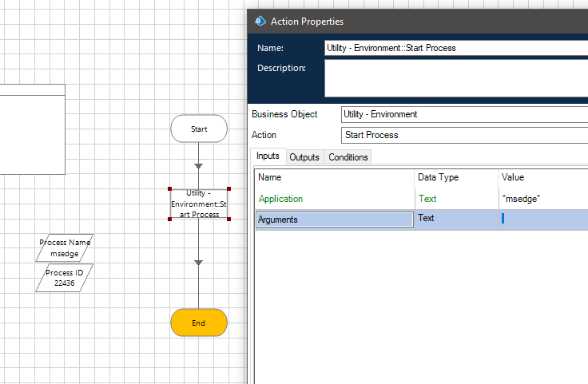The height and width of the screenshot is (384, 588).
Task: Click the Value column header
Action: coord(513,177)
